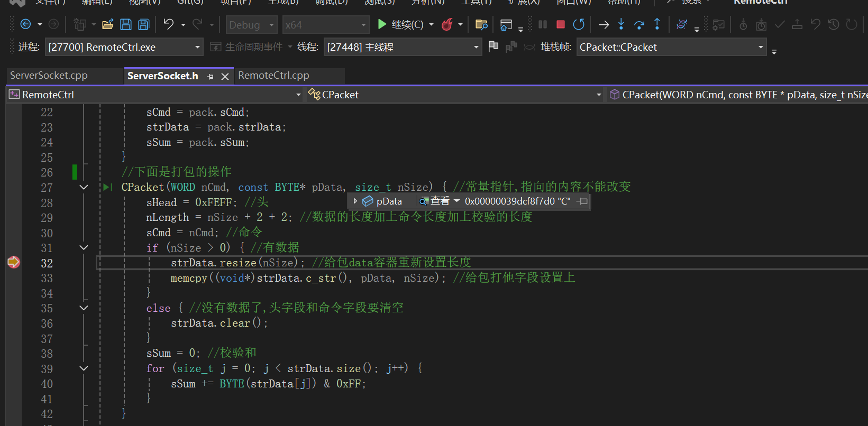Viewport: 868px width, 426px height.
Task: Open the 窗口(W) window menu
Action: 574,2
